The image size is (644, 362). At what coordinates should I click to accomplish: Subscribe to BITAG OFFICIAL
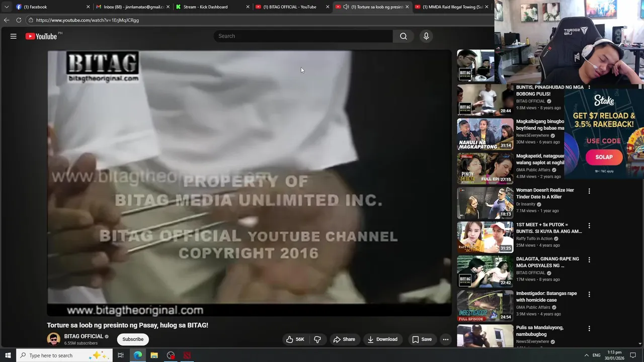tap(133, 339)
